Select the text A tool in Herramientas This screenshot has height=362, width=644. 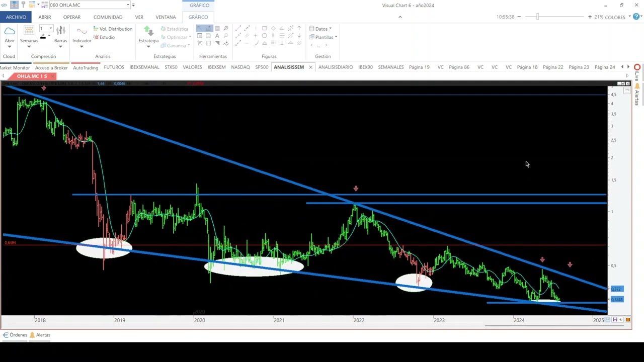coord(217,36)
